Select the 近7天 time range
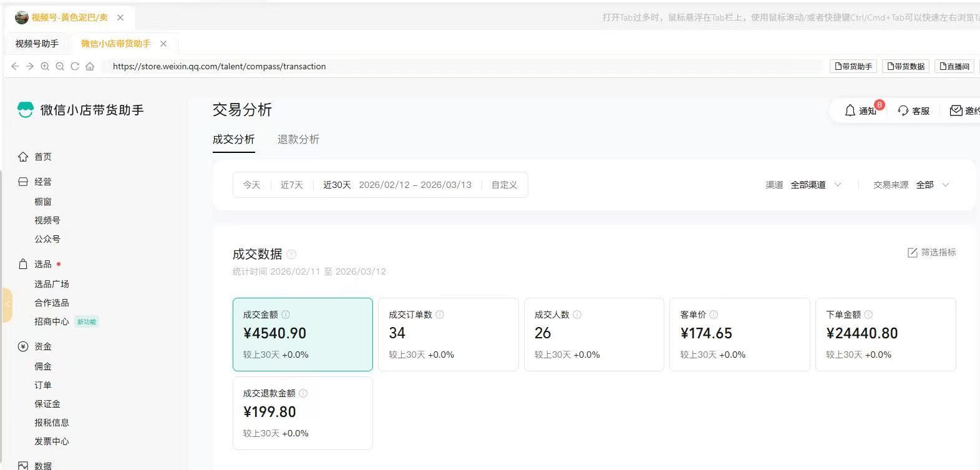 pos(291,185)
